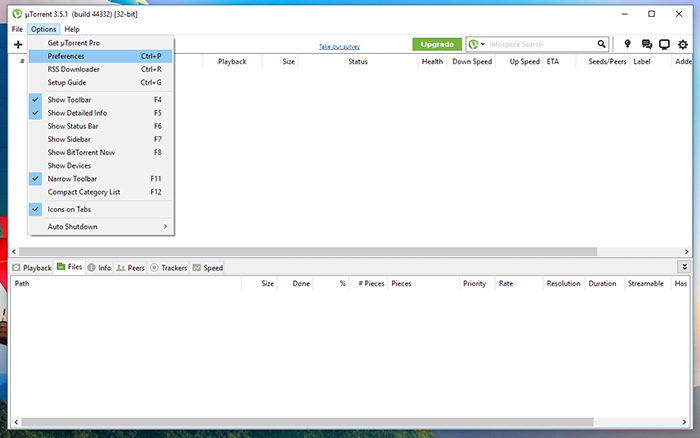The width and height of the screenshot is (700, 438).
Task: Sort torrents by Status column
Action: click(x=358, y=62)
